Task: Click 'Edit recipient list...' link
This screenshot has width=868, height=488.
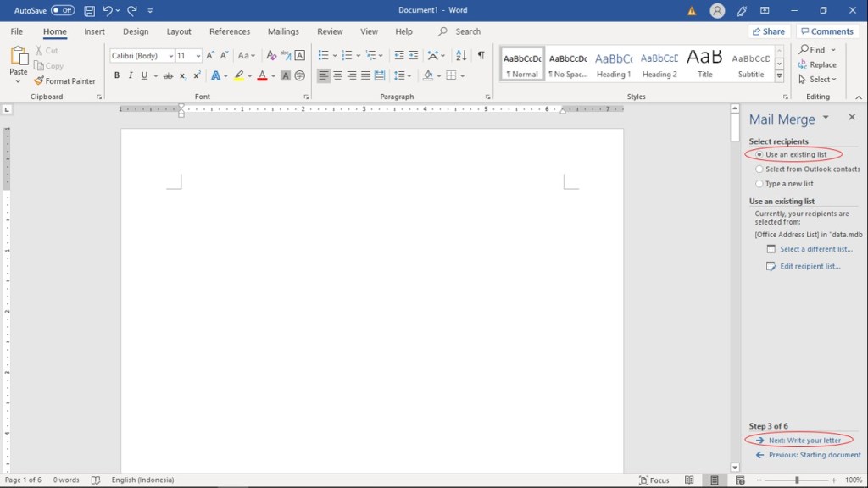Action: tap(810, 266)
